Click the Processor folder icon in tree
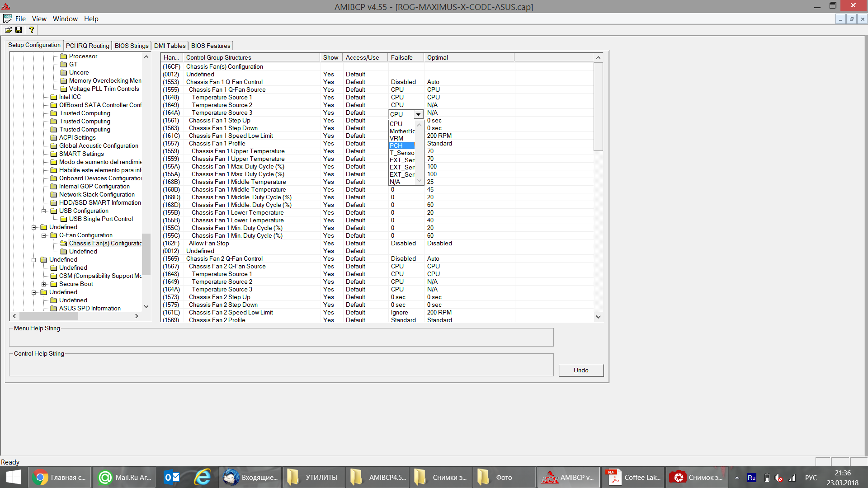The height and width of the screenshot is (488, 868). tap(64, 56)
